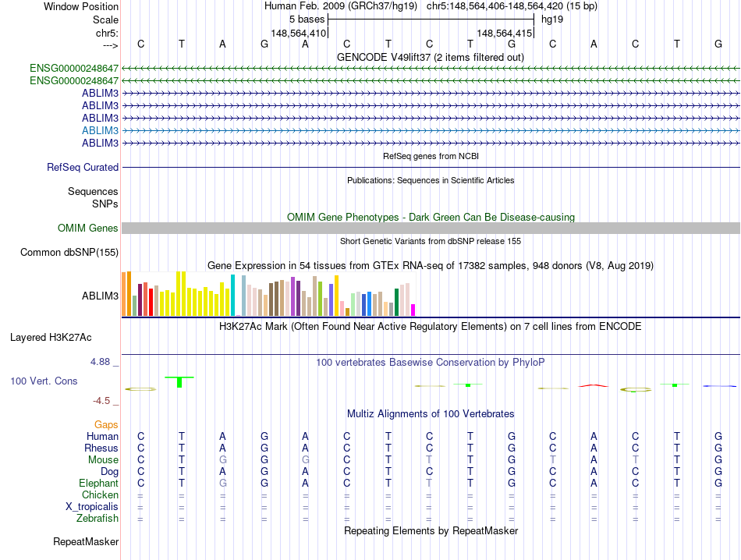Select the OMIM Genes gray bar
This screenshot has height=560, width=741.
[431, 229]
